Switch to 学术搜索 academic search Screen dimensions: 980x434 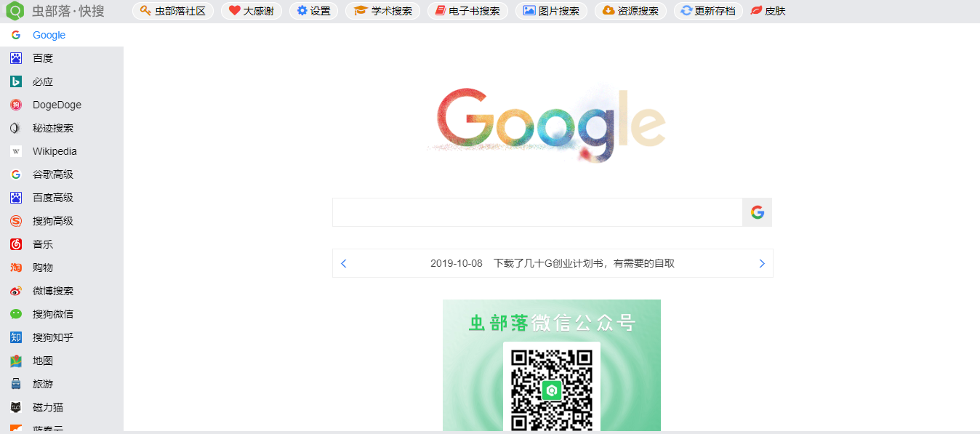click(x=382, y=11)
